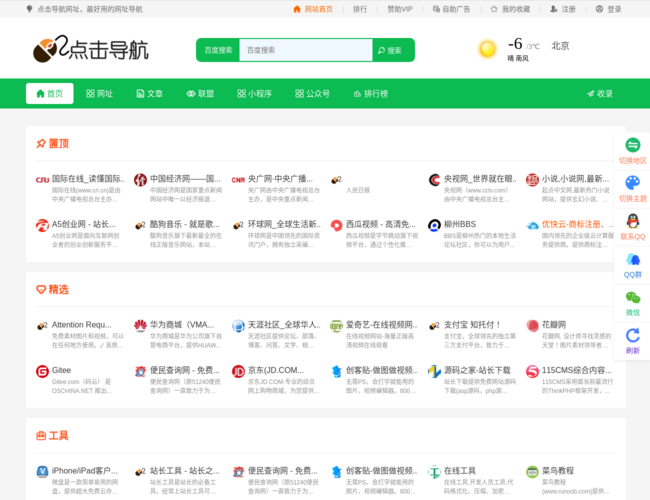Open the 酷狗音乐 site link
The height and width of the screenshot is (500, 650).
[185, 224]
